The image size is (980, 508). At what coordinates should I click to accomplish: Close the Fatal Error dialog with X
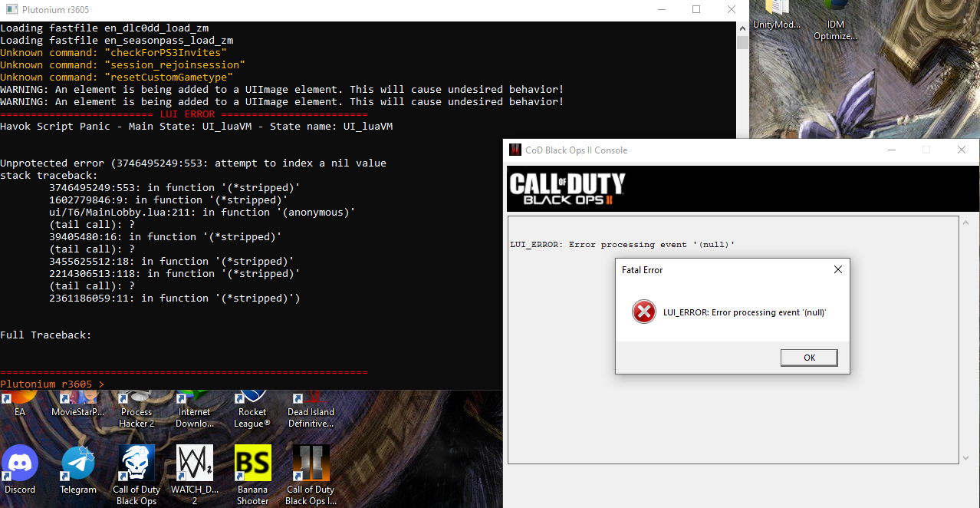tap(837, 270)
